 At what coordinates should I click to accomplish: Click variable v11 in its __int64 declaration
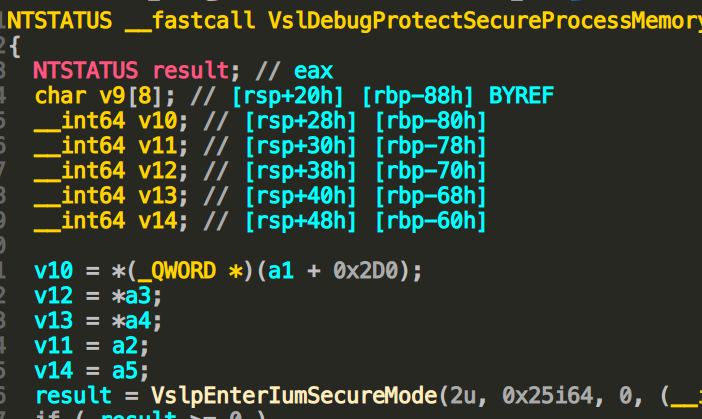click(x=158, y=146)
